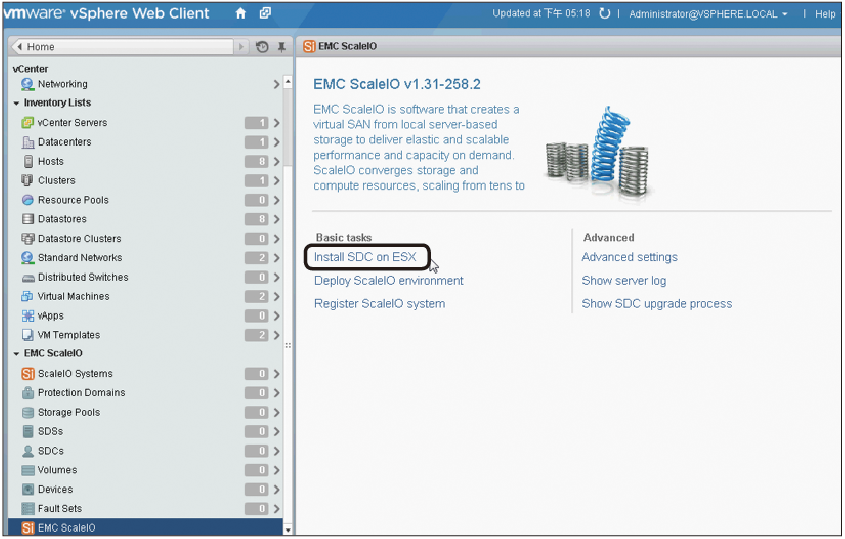Click Show SDC upgrade process link
This screenshot has width=845, height=539.
(x=656, y=303)
